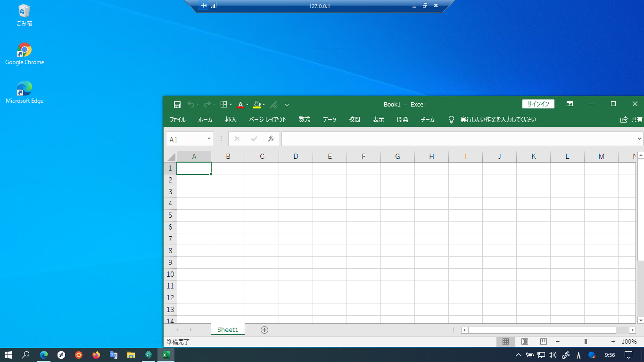Open the ribbon display options icon
Viewport: 644px width, 362px height.
pos(570,104)
